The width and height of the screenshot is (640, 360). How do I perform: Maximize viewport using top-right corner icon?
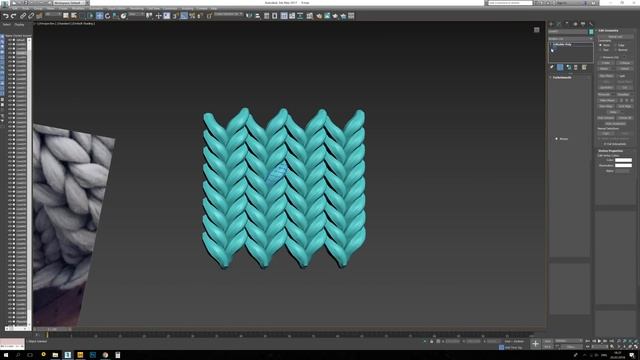(537, 30)
